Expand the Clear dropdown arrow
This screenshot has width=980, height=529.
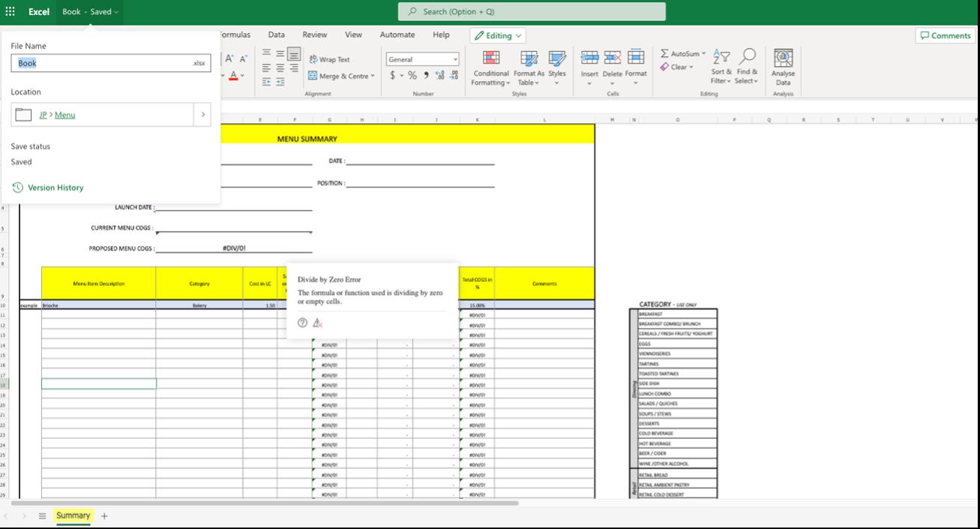point(691,68)
